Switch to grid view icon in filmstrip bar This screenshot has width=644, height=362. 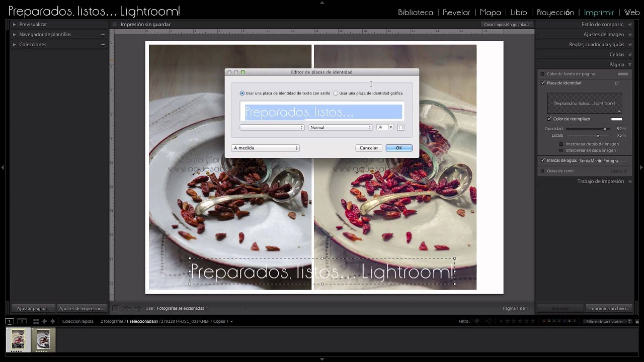[x=36, y=321]
